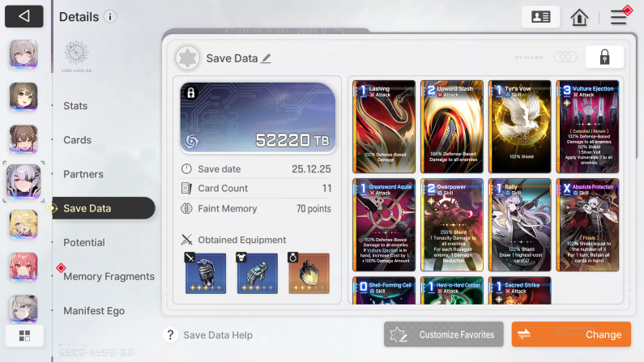644x362 pixels.
Task: Select the blonde character portrait in sidebar
Action: click(23, 224)
